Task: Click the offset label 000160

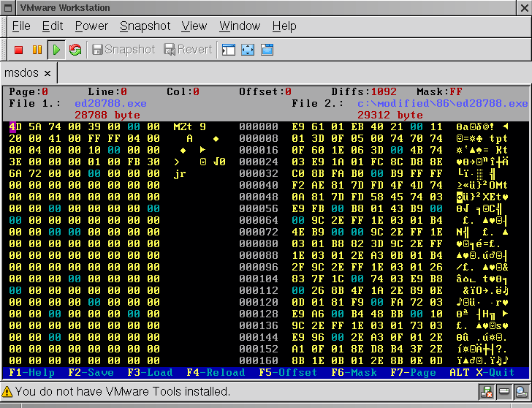Action: click(259, 360)
